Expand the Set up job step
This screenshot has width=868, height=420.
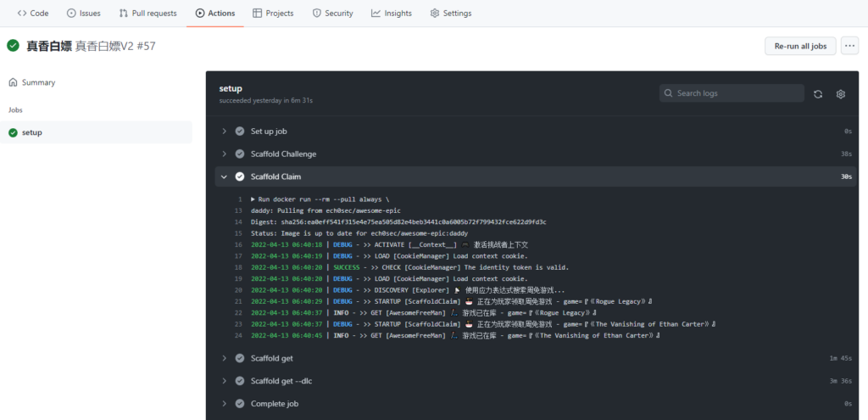[224, 132]
